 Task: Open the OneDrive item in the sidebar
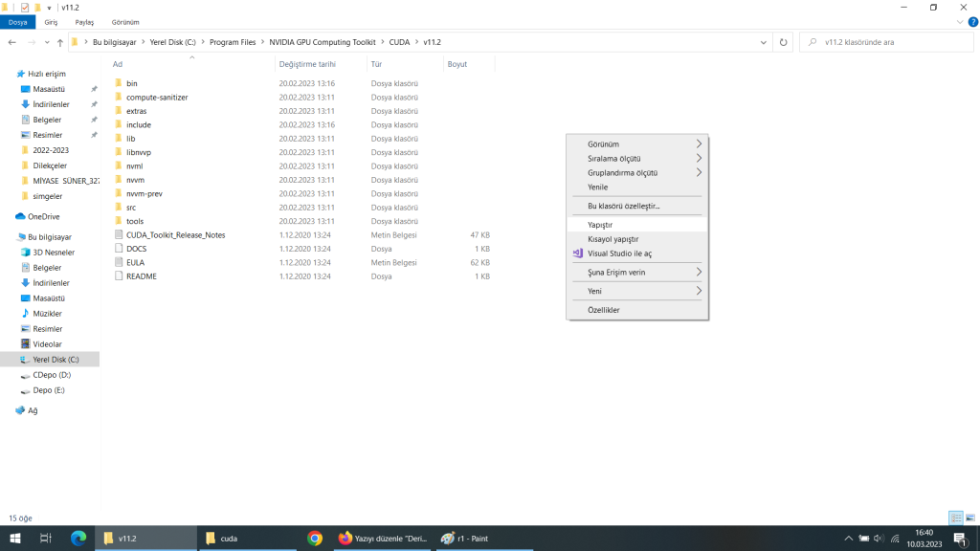[43, 216]
